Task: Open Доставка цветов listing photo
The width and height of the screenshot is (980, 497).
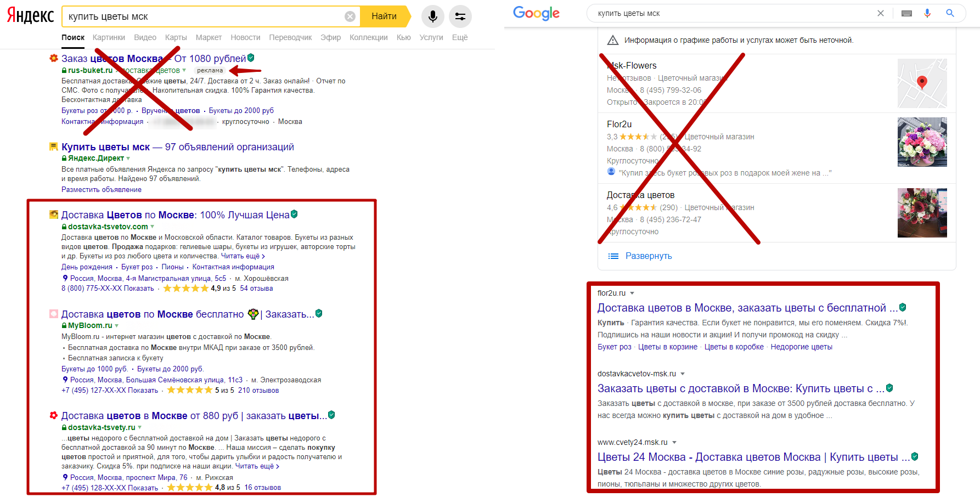Action: point(922,213)
